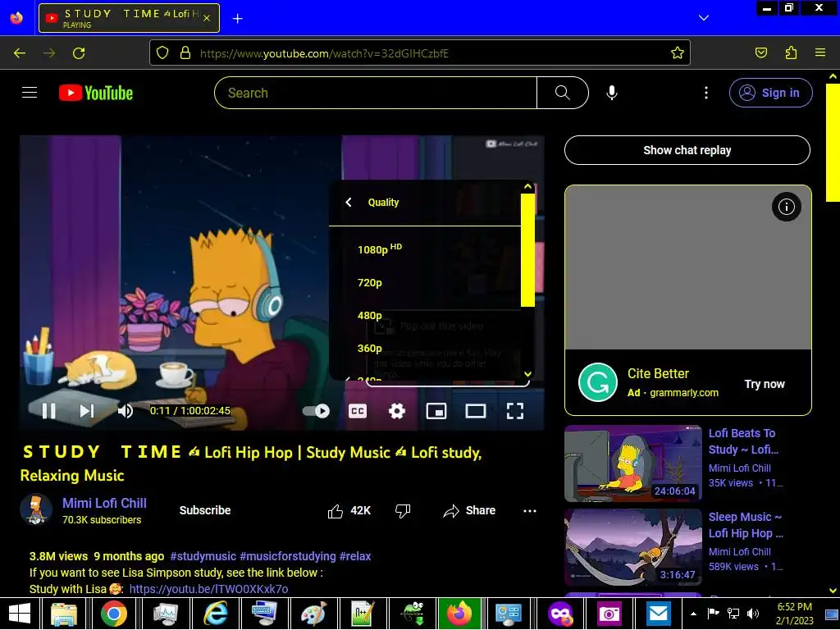Image resolution: width=840 pixels, height=630 pixels.
Task: Search with voice microphone icon
Action: click(x=612, y=93)
